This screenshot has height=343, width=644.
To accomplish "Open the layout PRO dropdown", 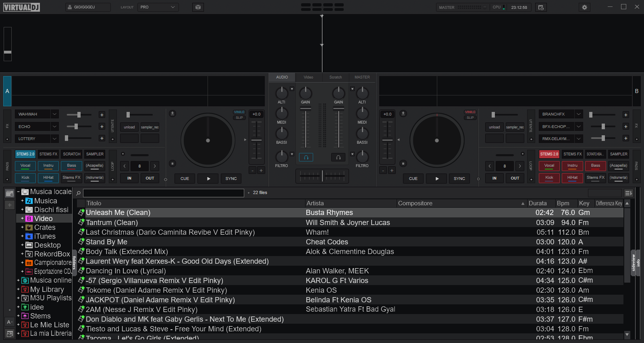I will click(158, 7).
